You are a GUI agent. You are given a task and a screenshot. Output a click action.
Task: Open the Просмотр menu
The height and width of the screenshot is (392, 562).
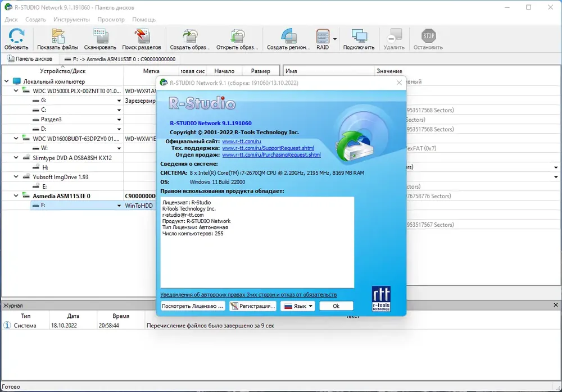[x=111, y=19]
